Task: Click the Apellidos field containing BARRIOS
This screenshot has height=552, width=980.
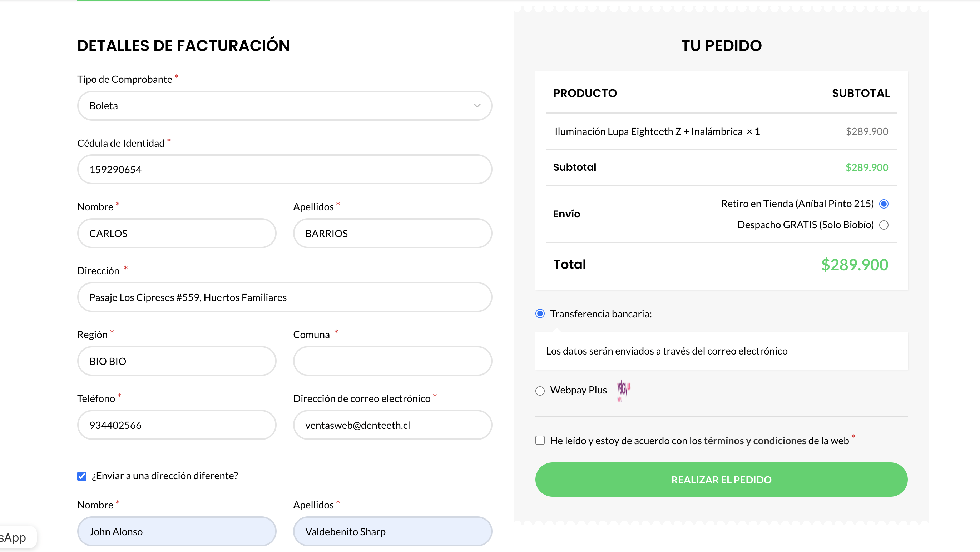Action: point(392,234)
